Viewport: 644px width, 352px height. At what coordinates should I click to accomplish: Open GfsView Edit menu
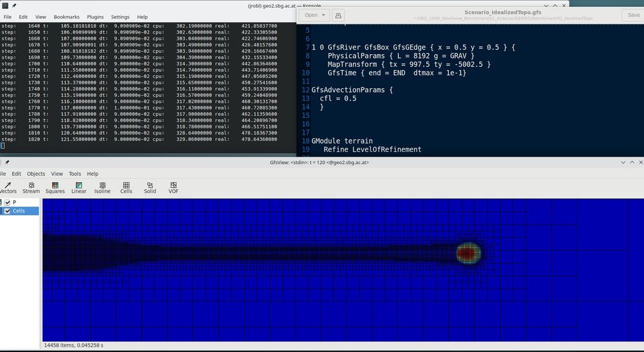click(17, 174)
